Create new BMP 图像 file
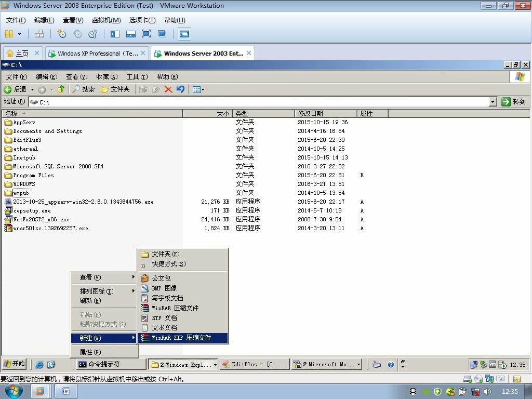 182,288
